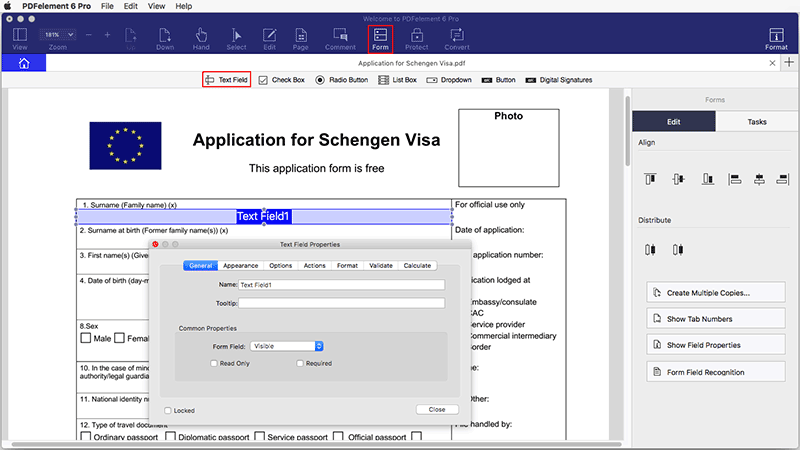
Task: Open the Validate tab in properties dialog
Action: (381, 265)
